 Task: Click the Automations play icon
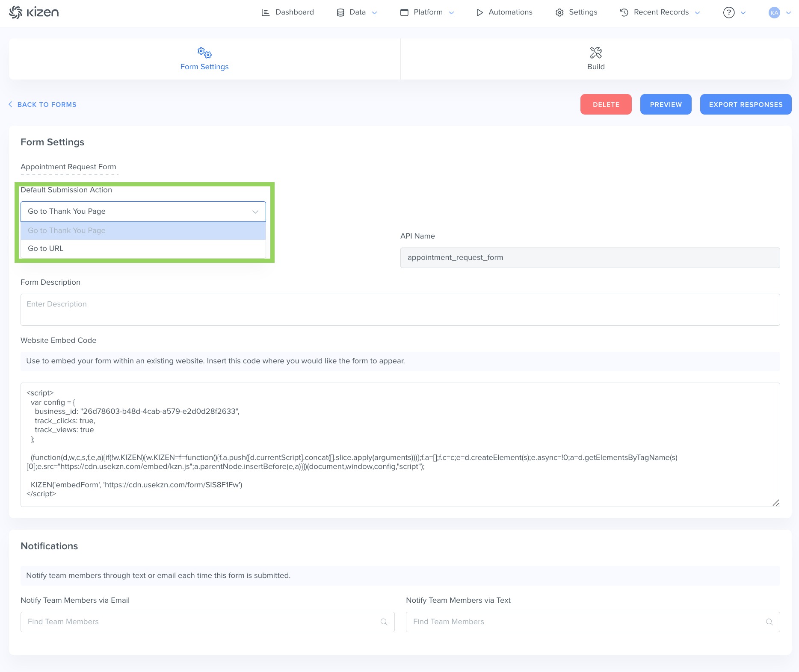479,12
